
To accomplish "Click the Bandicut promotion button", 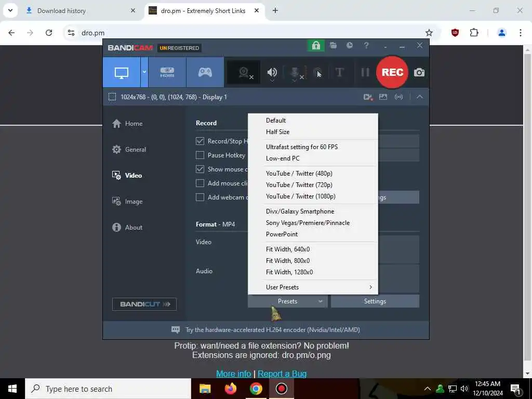I will 144,304.
